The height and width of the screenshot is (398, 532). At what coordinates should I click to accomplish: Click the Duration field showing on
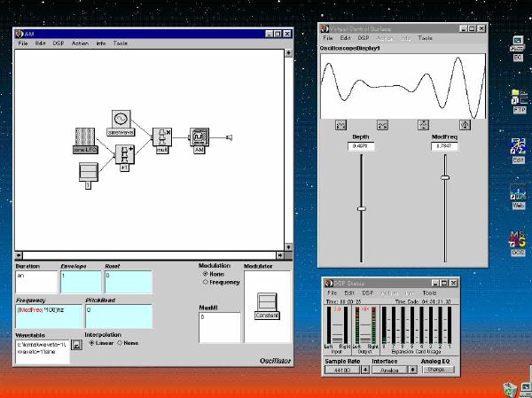tap(36, 282)
